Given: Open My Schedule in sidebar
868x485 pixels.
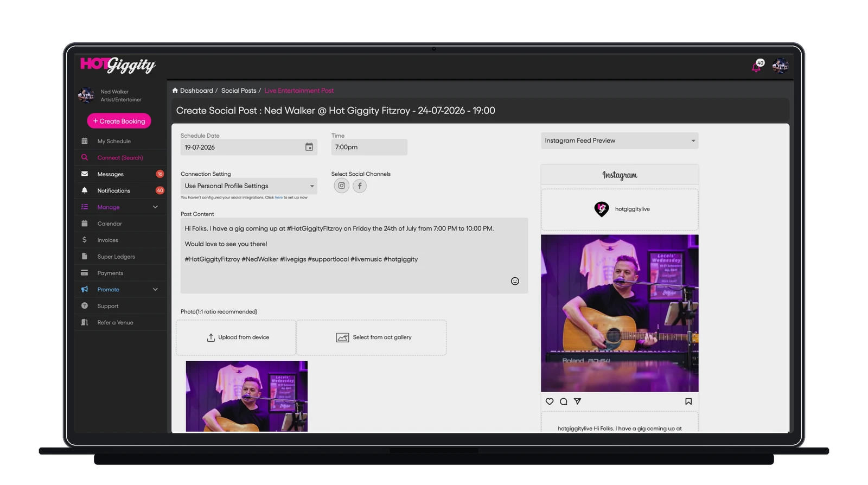Looking at the screenshot, I should 120,141.
